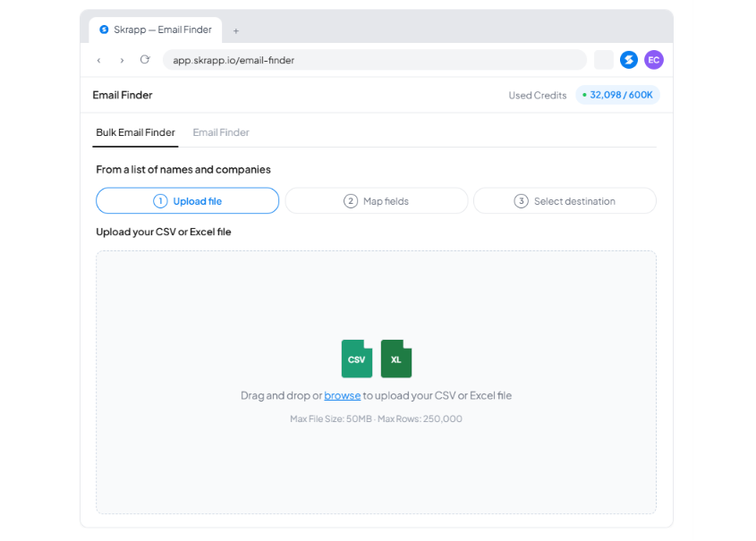Viewport: 756px width, 541px height.
Task: Click the blank extension placeholder icon
Action: (604, 60)
